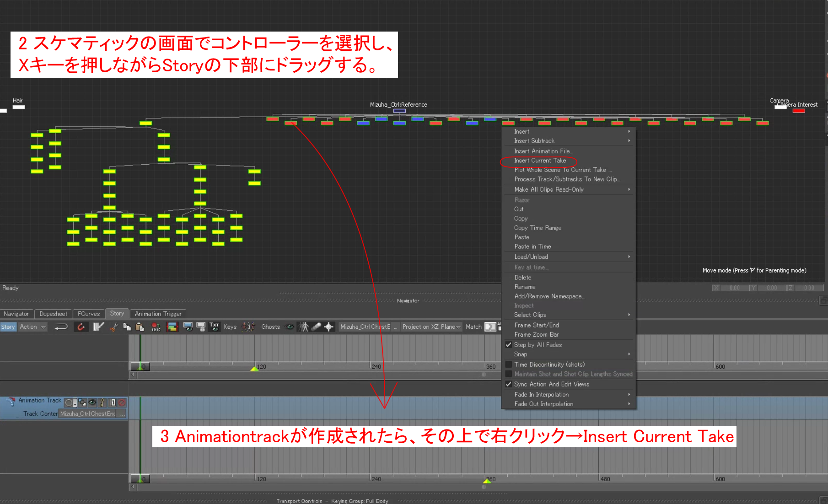The height and width of the screenshot is (504, 828).
Task: Enable the Time Discontinuity (shots) checkbox
Action: (509, 364)
